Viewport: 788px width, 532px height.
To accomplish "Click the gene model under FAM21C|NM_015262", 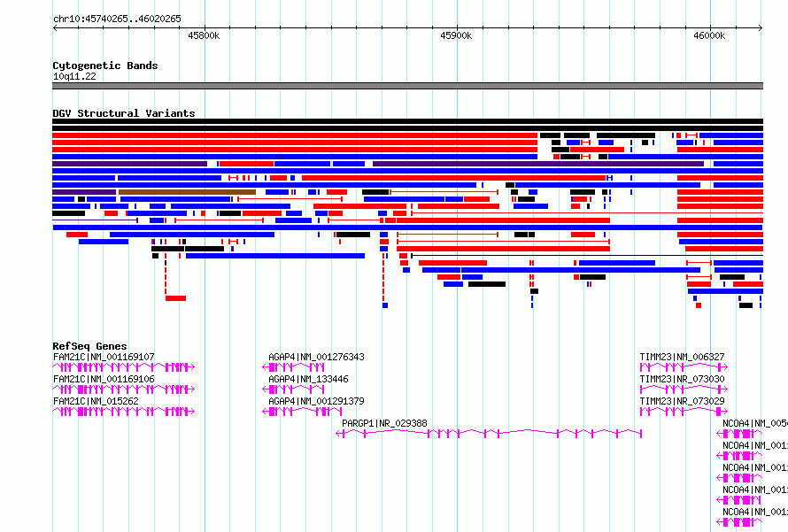I will click(x=124, y=412).
